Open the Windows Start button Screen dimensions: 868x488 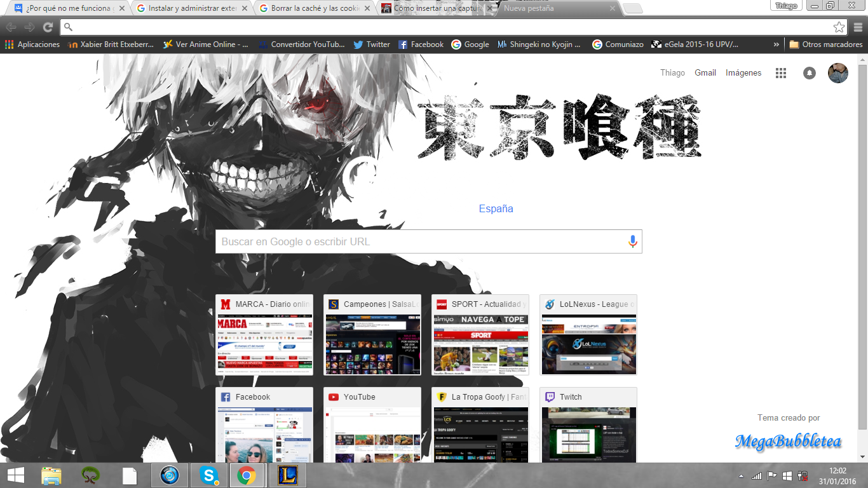16,475
